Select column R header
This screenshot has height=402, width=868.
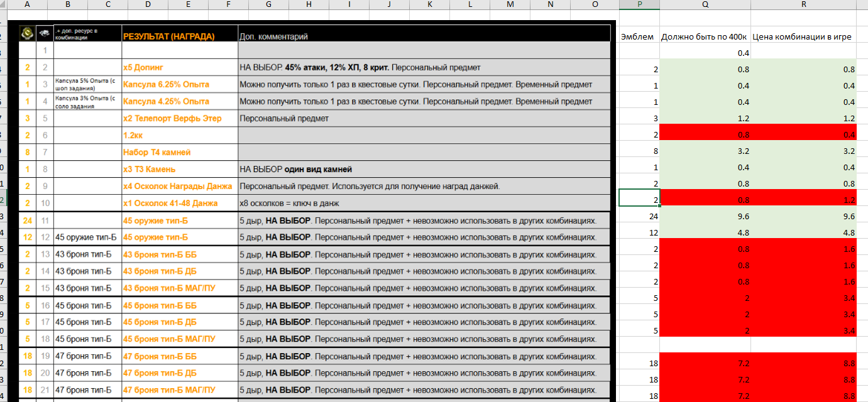point(809,5)
